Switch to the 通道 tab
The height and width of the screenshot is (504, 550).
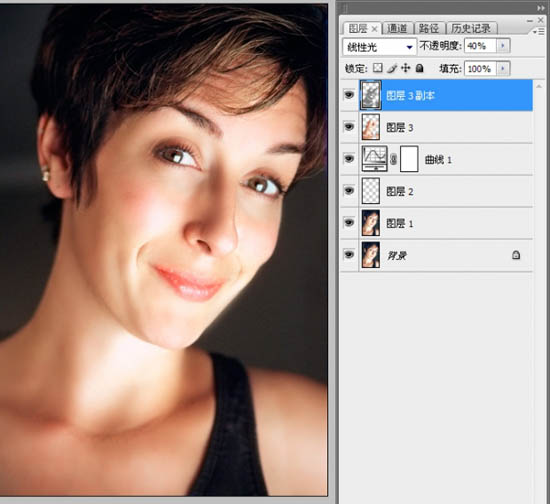[x=397, y=28]
